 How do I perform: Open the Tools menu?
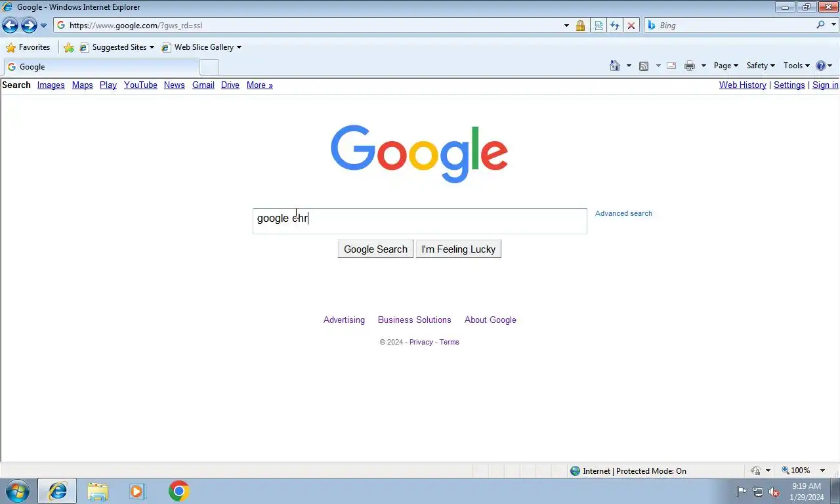point(796,66)
